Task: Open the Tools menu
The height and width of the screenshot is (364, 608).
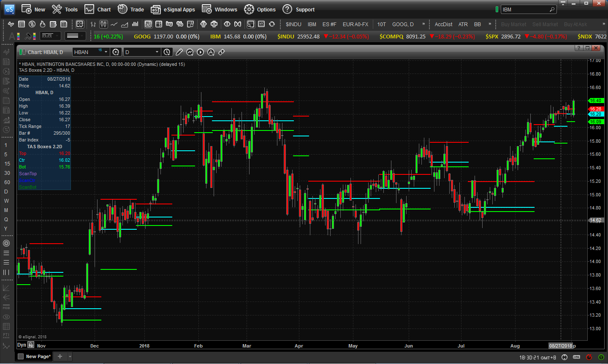Action: click(65, 9)
